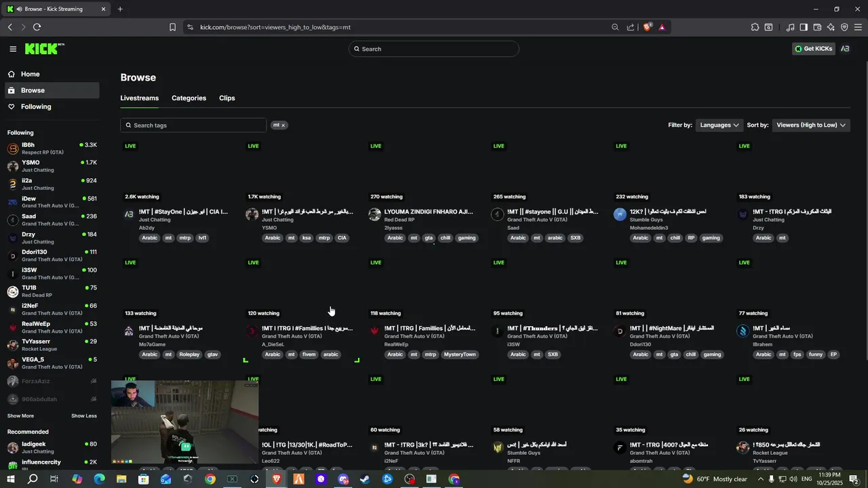Click iDew avatar in Following list
This screenshot has width=868, height=488.
click(x=12, y=202)
